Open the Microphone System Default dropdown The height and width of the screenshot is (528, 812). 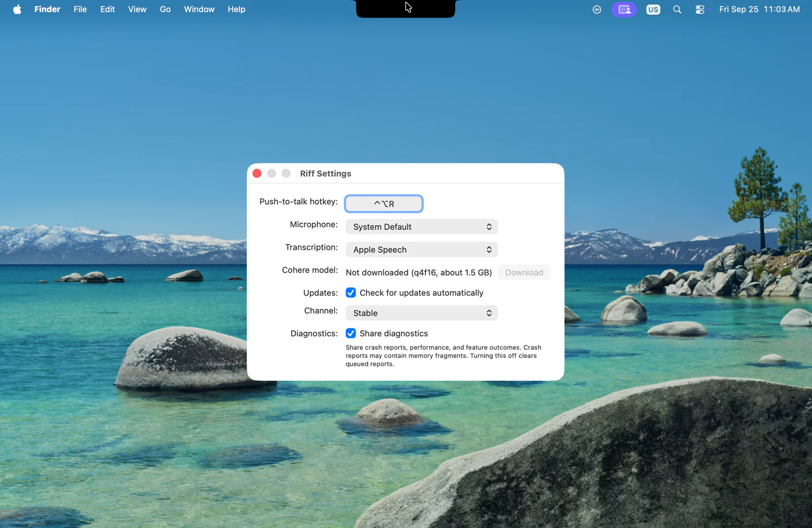click(x=422, y=226)
